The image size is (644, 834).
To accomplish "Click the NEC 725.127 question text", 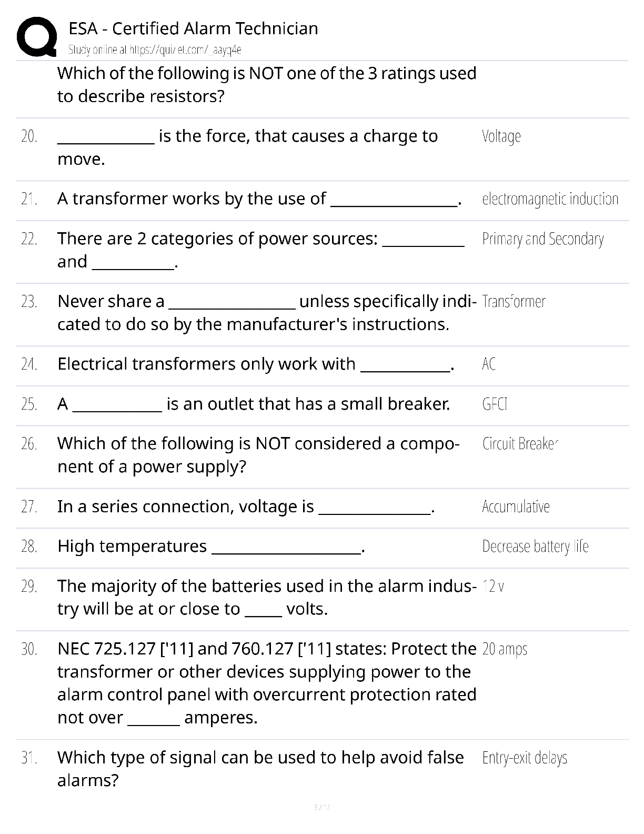I will pyautogui.click(x=267, y=683).
